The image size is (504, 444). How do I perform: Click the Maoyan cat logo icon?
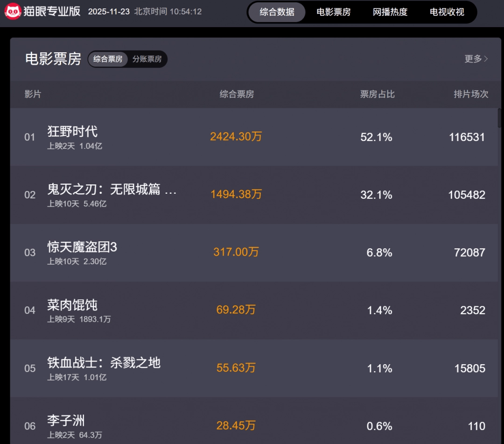pos(13,12)
